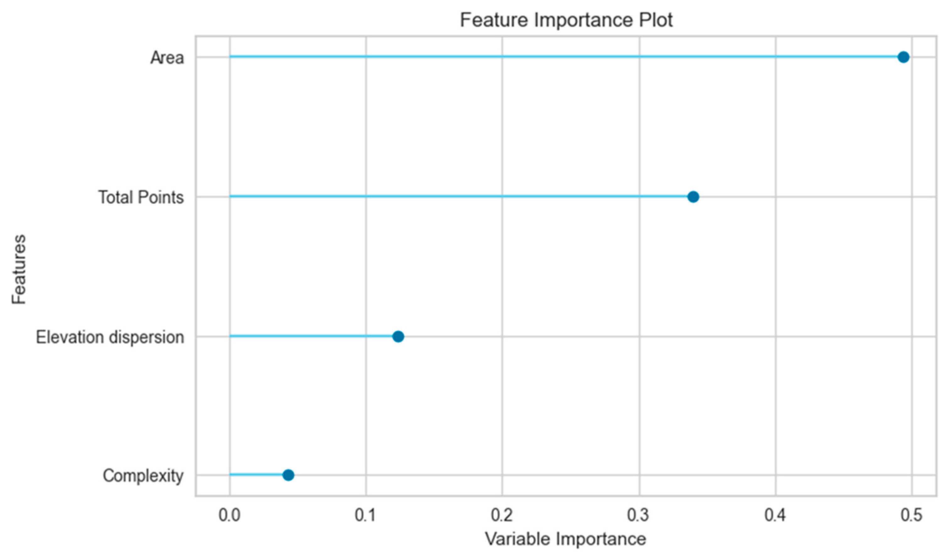Screen dimensions: 951x560
Task: Click the 0.2 x-axis tick label
Action: tap(502, 515)
